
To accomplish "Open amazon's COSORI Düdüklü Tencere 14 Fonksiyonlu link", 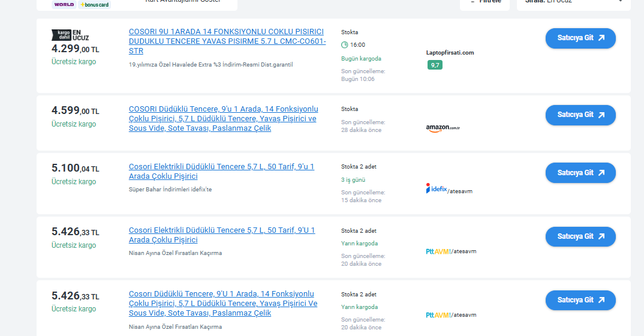I will click(x=224, y=118).
